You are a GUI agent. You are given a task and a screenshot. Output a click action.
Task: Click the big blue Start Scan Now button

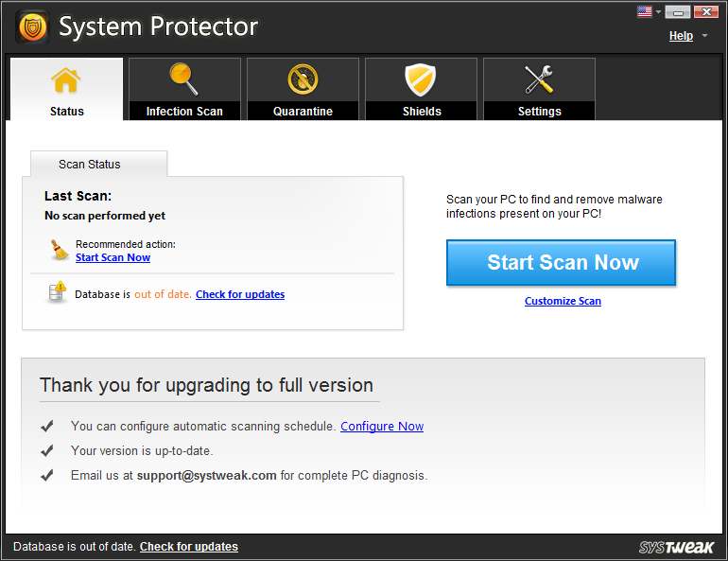coord(561,262)
